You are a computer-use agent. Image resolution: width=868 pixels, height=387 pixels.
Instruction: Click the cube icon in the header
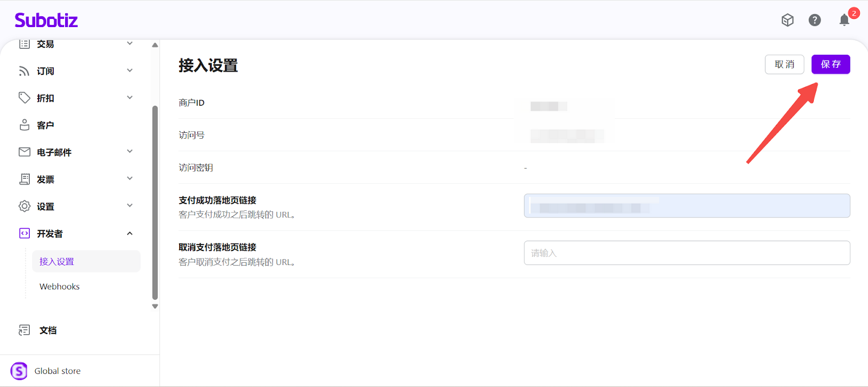[x=787, y=20]
